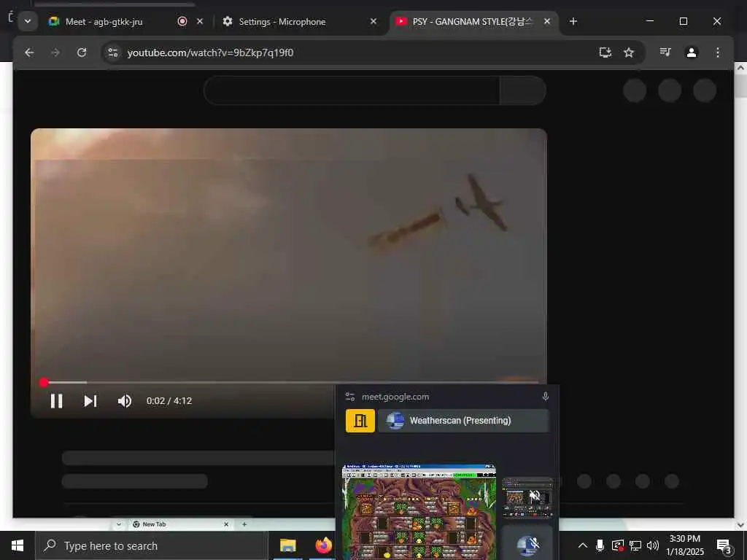The width and height of the screenshot is (747, 560).
Task: Open the Chrome three-dot menu
Action: (x=718, y=52)
